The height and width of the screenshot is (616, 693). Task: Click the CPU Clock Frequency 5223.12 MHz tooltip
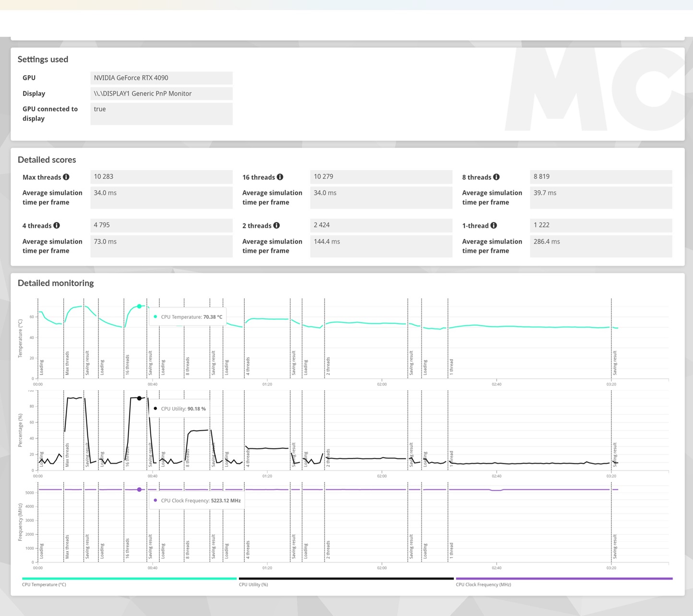coord(197,500)
